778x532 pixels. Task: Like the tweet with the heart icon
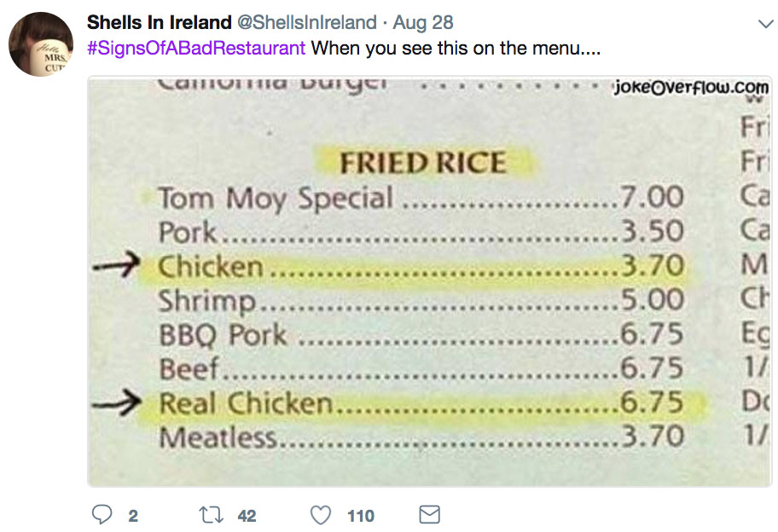point(321,515)
